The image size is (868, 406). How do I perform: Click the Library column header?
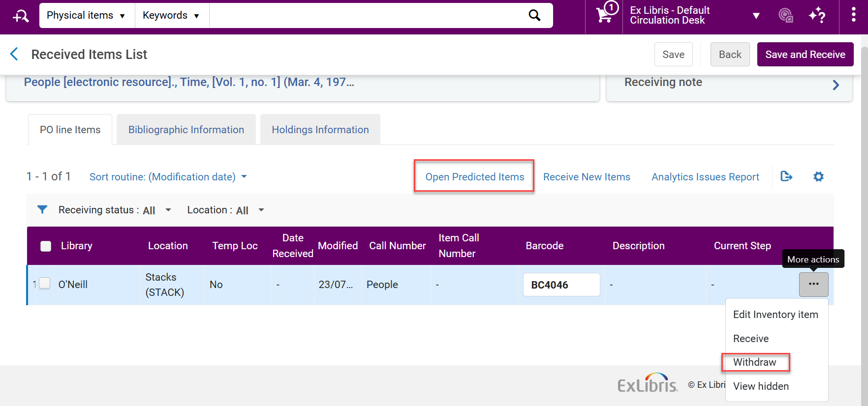(x=76, y=246)
